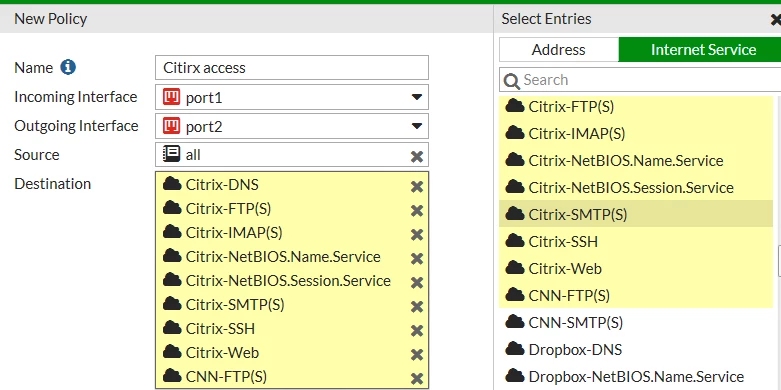Remove Citrix-IMAP(S) from Destination
The width and height of the screenshot is (781, 390).
(417, 235)
